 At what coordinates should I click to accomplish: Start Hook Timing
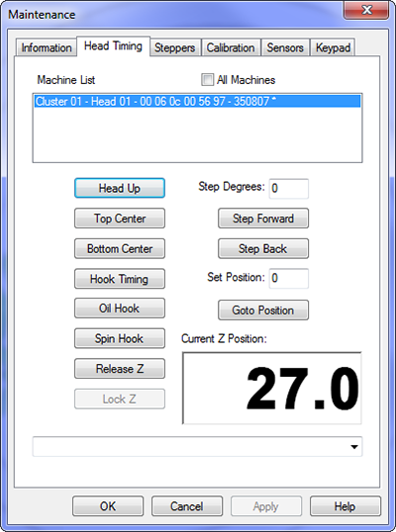[x=120, y=279]
